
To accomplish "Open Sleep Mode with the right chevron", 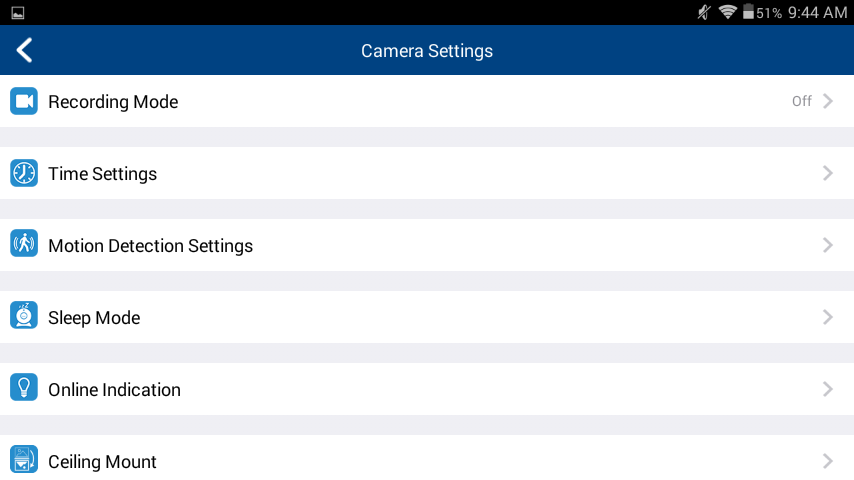I will point(828,317).
